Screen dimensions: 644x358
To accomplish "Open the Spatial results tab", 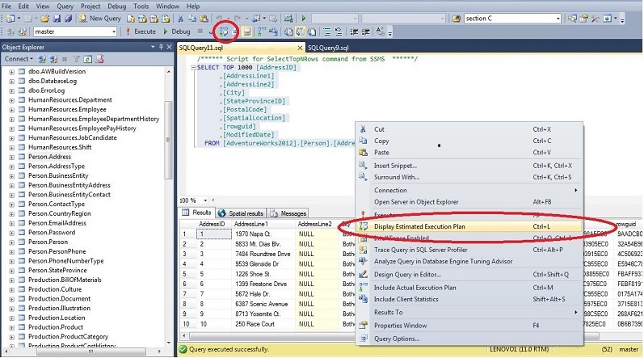I will 242,213.
